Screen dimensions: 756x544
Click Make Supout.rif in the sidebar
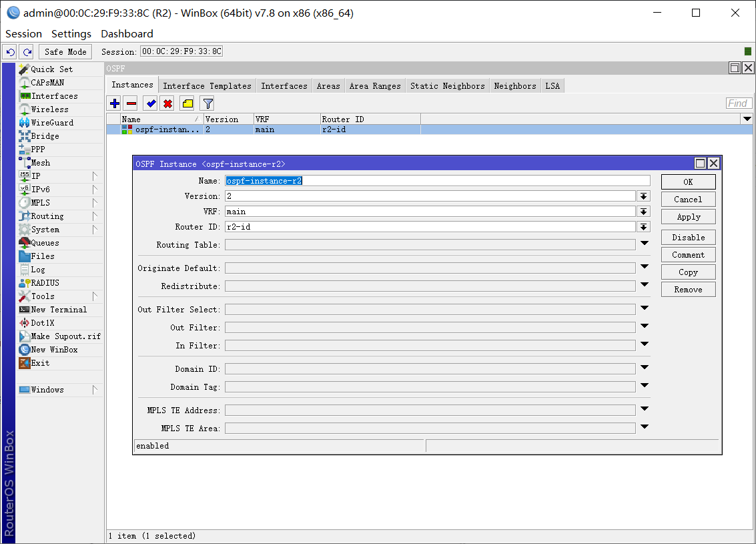pyautogui.click(x=60, y=336)
